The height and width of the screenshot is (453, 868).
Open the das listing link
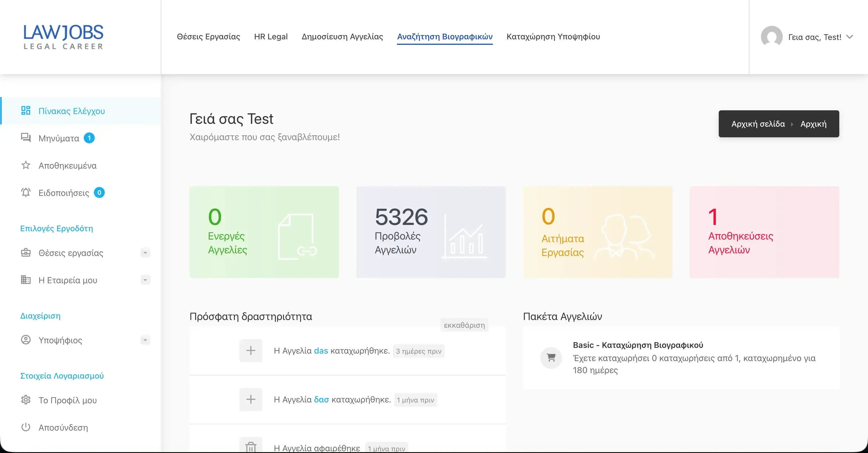tap(321, 351)
